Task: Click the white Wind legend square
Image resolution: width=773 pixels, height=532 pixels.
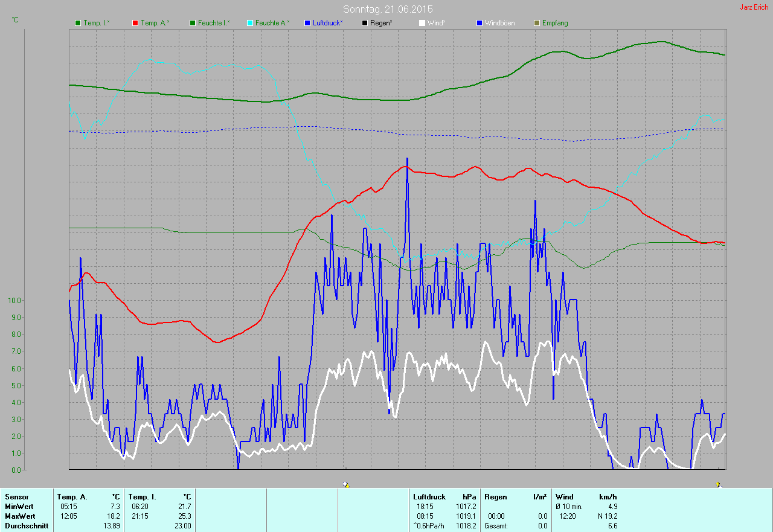Action: [422, 23]
